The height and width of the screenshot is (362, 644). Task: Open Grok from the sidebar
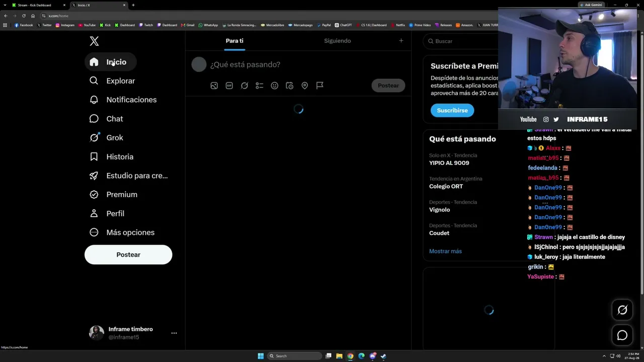(106, 138)
